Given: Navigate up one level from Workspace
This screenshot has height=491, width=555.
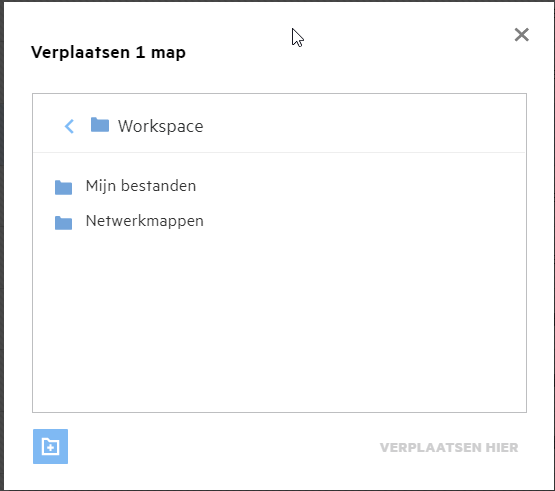Looking at the screenshot, I should point(69,126).
